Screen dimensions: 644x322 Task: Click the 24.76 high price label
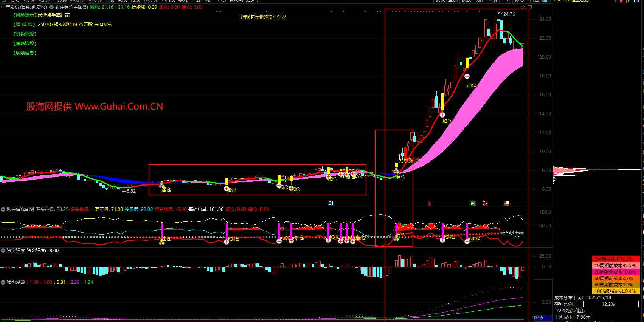pyautogui.click(x=509, y=14)
